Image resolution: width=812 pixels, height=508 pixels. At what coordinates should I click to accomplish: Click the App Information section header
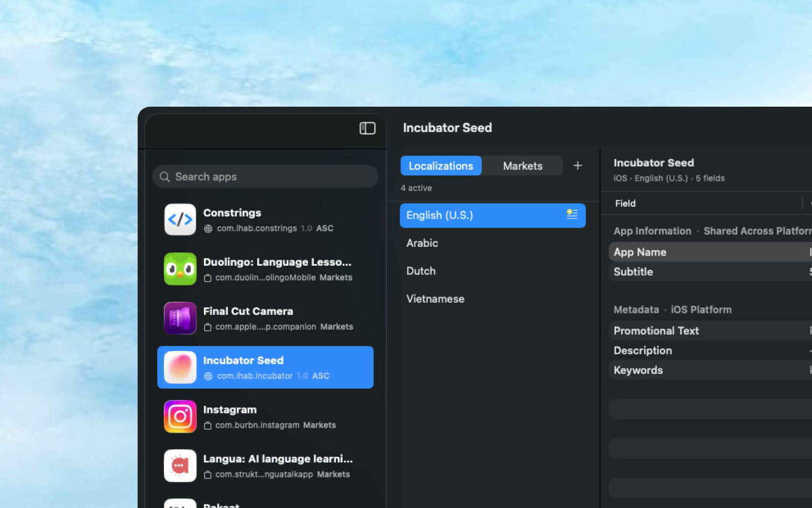tap(713, 231)
